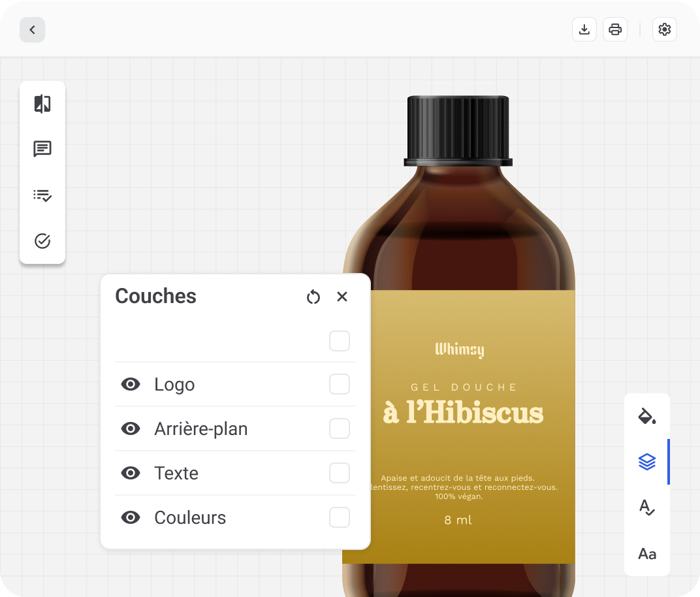Select the layers tool in right toolbar
700x597 pixels.
coord(646,462)
